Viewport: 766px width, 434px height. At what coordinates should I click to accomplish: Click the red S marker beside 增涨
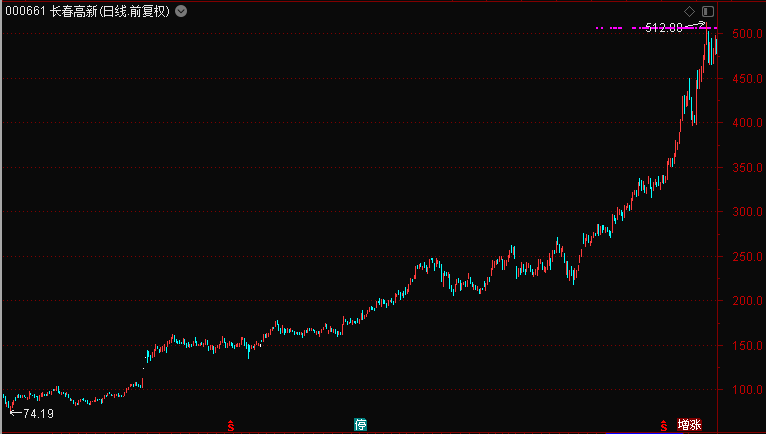pyautogui.click(x=663, y=425)
